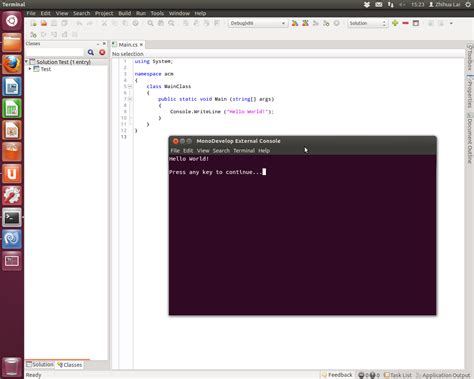Click the Feedback button in status bar
474x379 pixels.
(337, 375)
